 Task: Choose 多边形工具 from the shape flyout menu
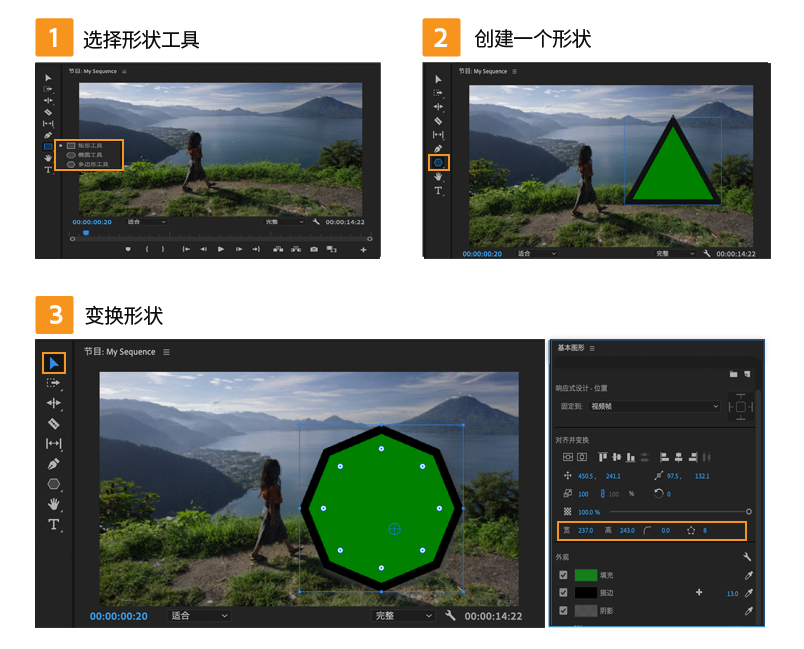[x=90, y=164]
